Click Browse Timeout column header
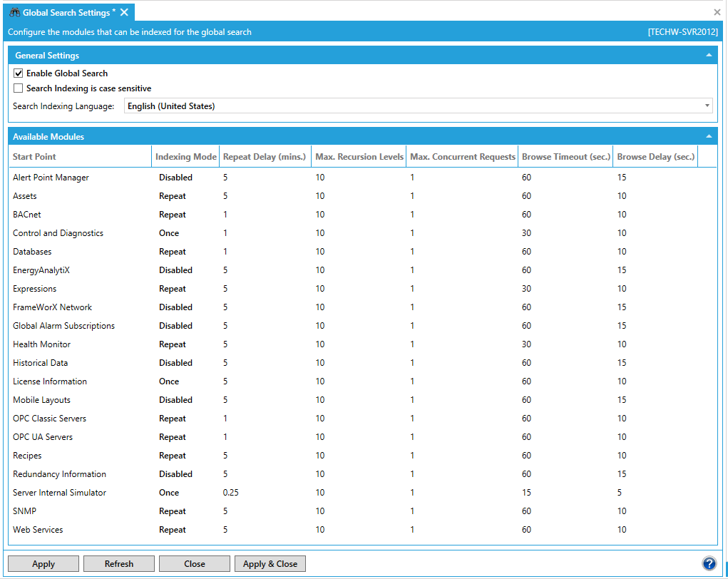Screen dimensions: 728x579 564,157
